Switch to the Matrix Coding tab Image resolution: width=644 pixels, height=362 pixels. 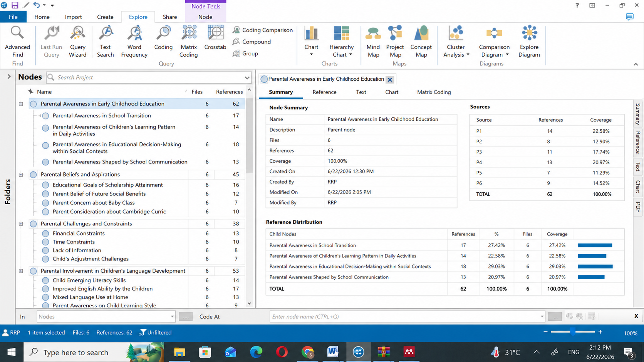pyautogui.click(x=434, y=92)
